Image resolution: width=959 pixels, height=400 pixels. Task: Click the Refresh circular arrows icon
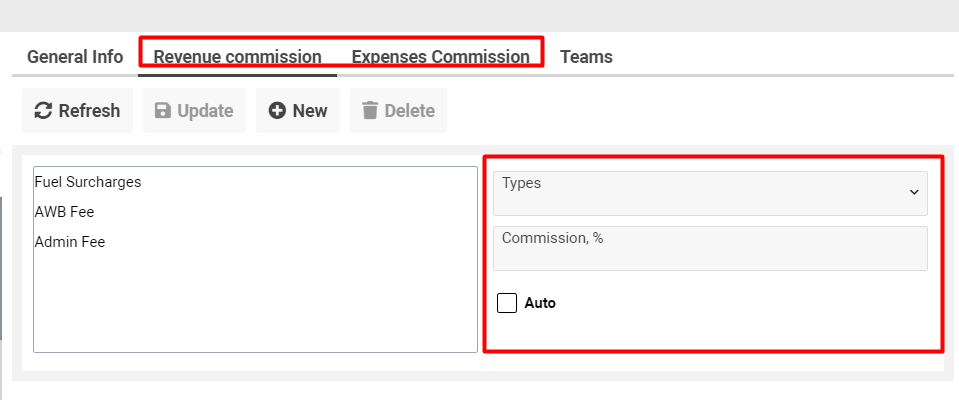(43, 111)
